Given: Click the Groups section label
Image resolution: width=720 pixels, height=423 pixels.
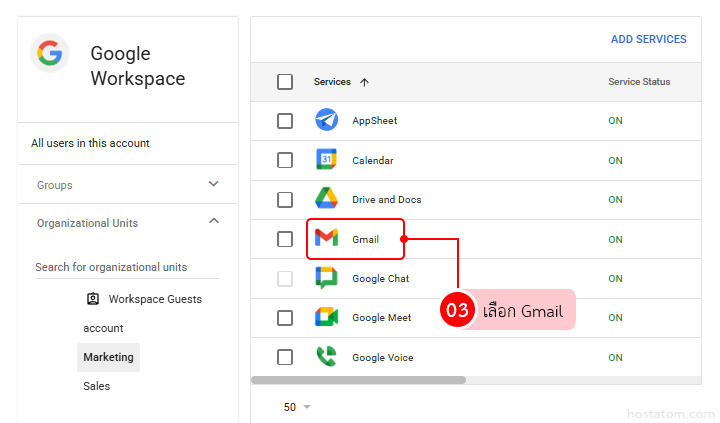Looking at the screenshot, I should pos(55,185).
